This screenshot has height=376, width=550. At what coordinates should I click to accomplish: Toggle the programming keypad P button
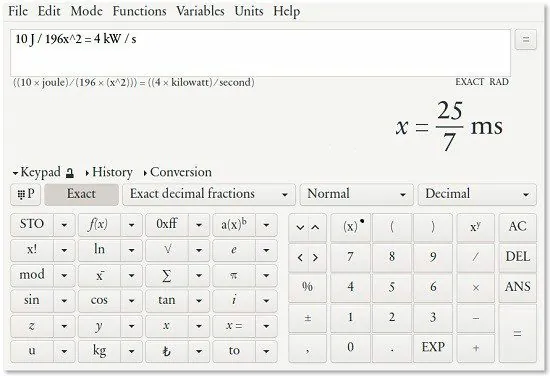[x=26, y=194]
